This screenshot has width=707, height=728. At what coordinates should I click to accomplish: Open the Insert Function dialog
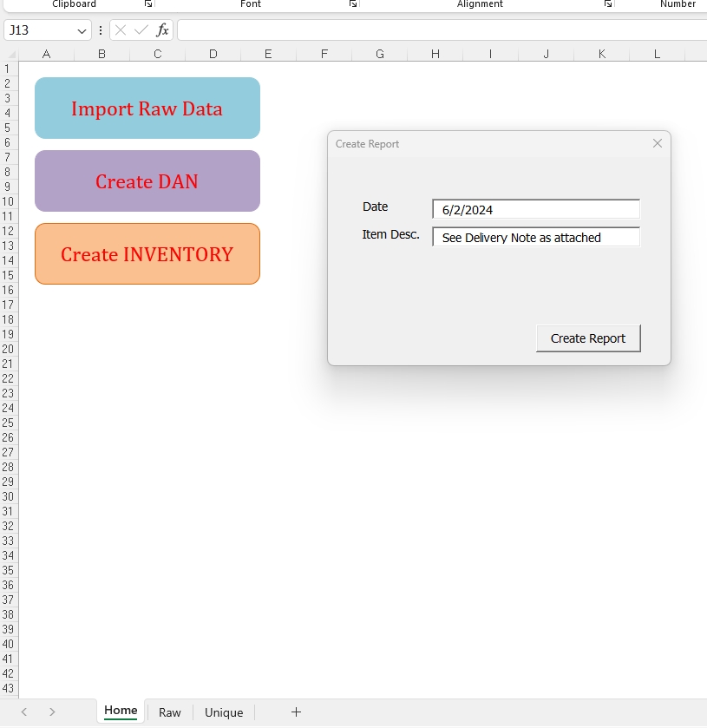pos(161,29)
